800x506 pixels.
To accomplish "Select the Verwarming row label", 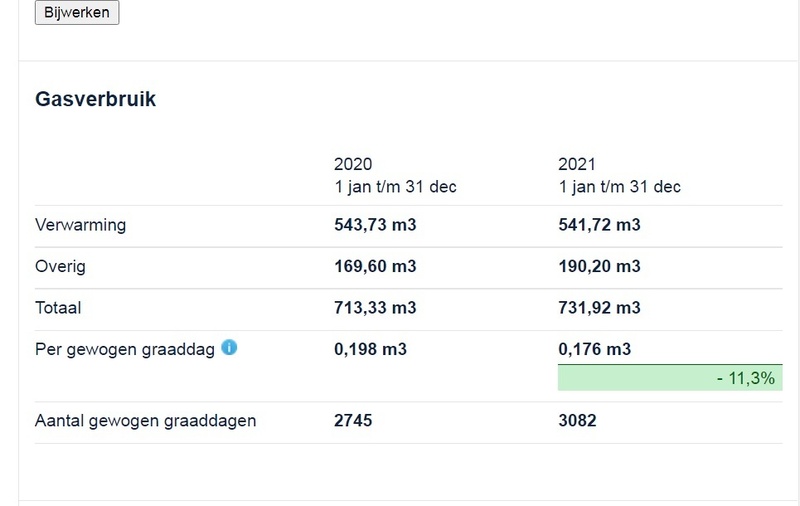I will click(x=80, y=225).
